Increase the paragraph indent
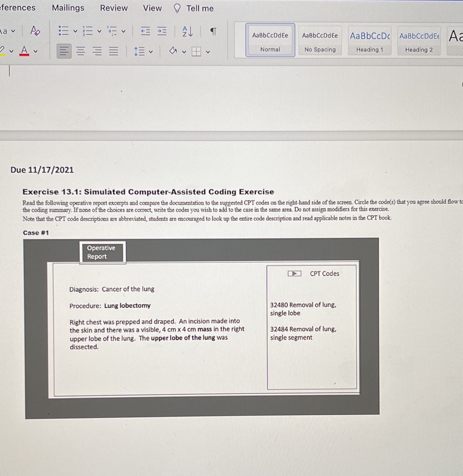 point(162,31)
